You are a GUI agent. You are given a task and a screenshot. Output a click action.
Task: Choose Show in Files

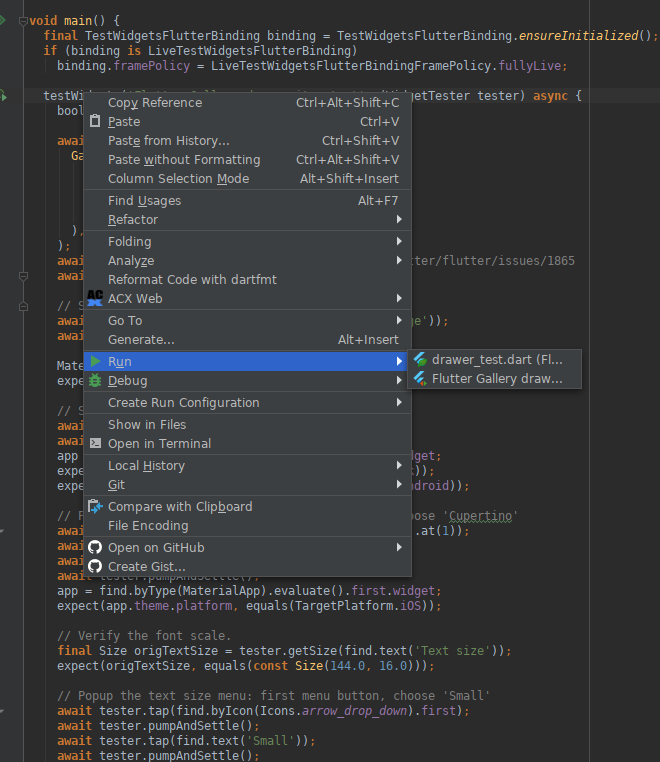click(x=247, y=425)
